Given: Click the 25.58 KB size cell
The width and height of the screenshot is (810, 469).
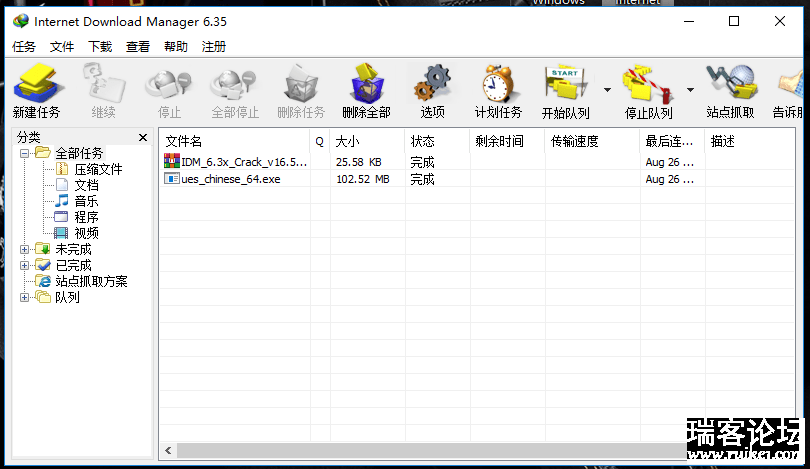Looking at the screenshot, I should point(359,162).
